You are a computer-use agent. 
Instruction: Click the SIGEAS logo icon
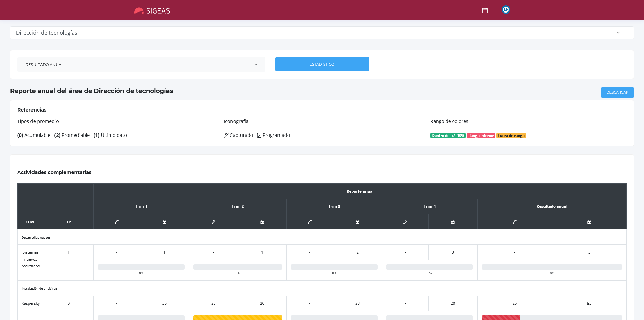pyautogui.click(x=139, y=11)
